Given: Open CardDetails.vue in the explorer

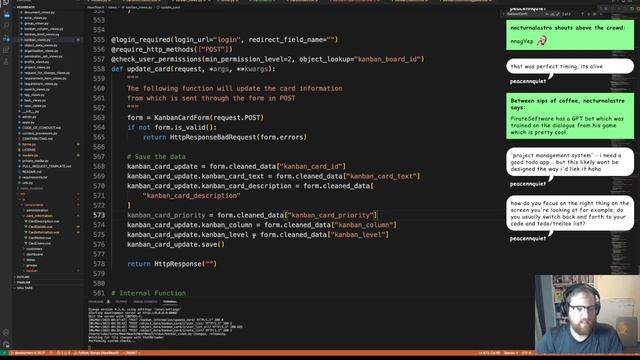Looking at the screenshot, I should pyautogui.click(x=40, y=227).
